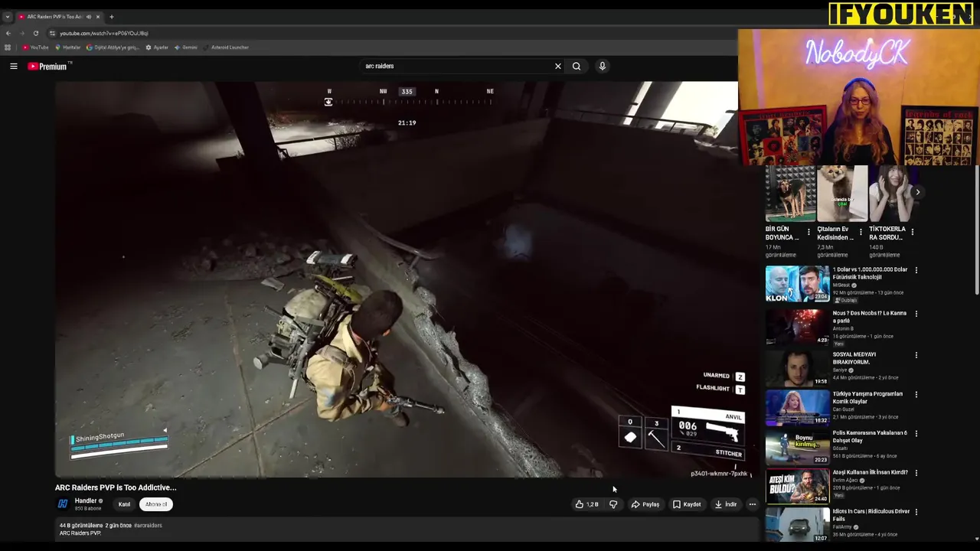Screen dimensions: 980x551
Task: Open the Ayarlar bookmark
Action: [x=157, y=47]
